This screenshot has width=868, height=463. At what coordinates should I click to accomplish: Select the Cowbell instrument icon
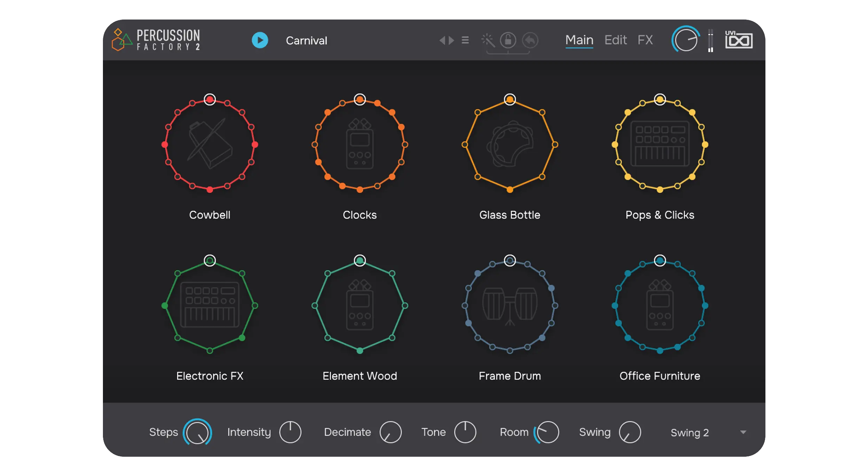click(x=210, y=144)
